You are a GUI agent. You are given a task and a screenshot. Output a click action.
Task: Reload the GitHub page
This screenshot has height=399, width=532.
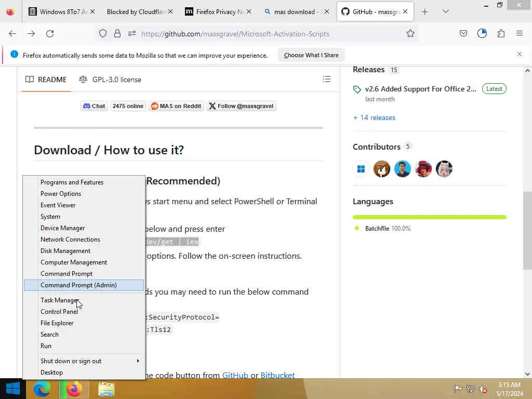pos(50,34)
